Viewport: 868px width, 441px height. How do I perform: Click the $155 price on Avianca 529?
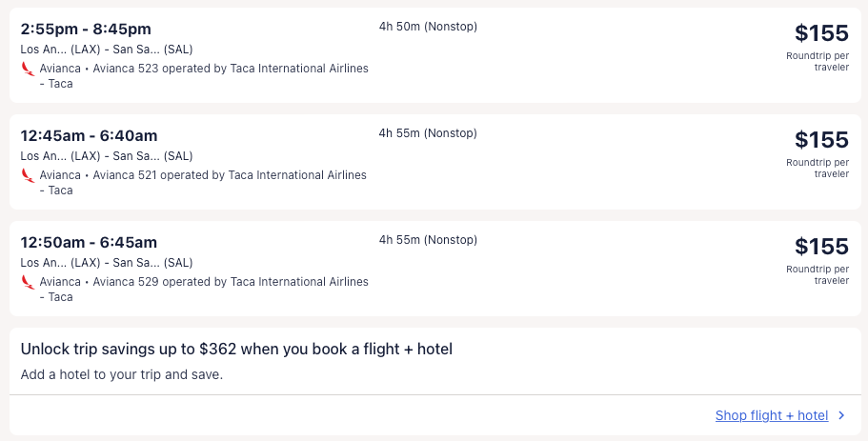pos(821,247)
